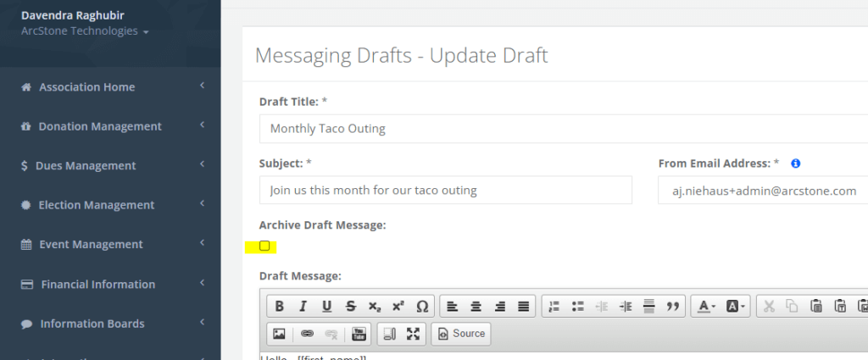Insert an image into the draft
Screen dimensions: 868x360
point(279,334)
